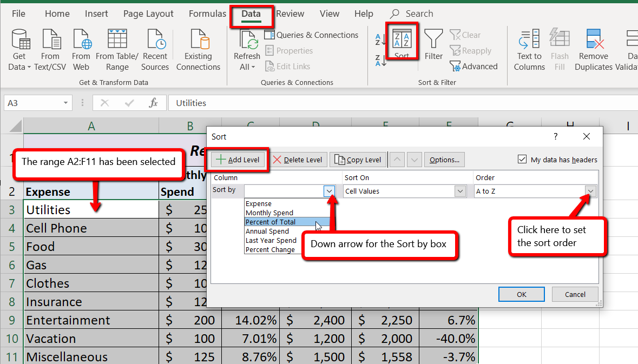638x364 pixels.
Task: Open the From Web import tool
Action: (81, 49)
